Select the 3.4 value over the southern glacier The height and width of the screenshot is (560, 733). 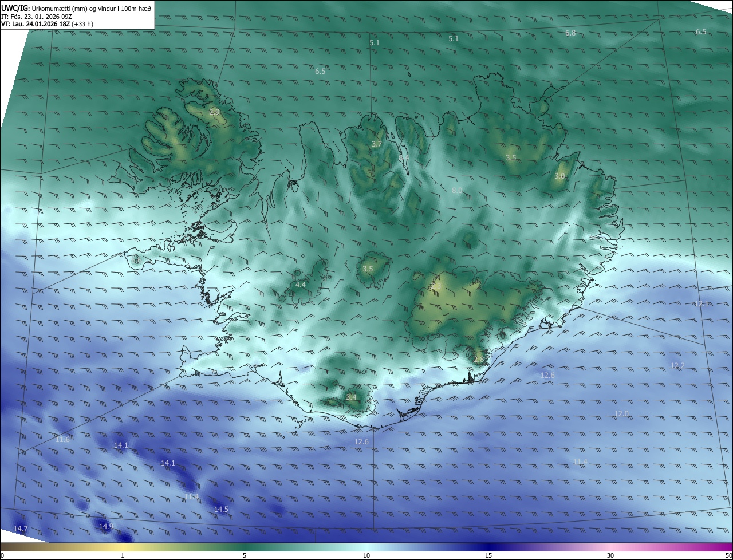pyautogui.click(x=351, y=397)
